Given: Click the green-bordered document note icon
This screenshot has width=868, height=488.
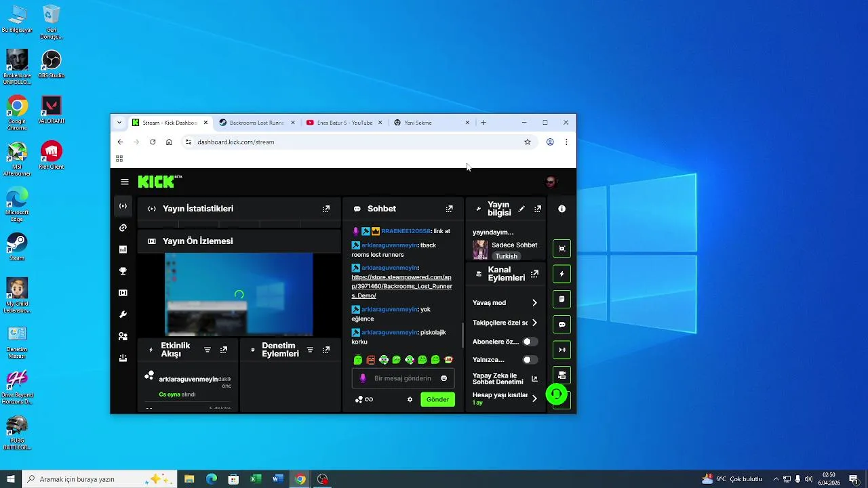Looking at the screenshot, I should (x=561, y=299).
